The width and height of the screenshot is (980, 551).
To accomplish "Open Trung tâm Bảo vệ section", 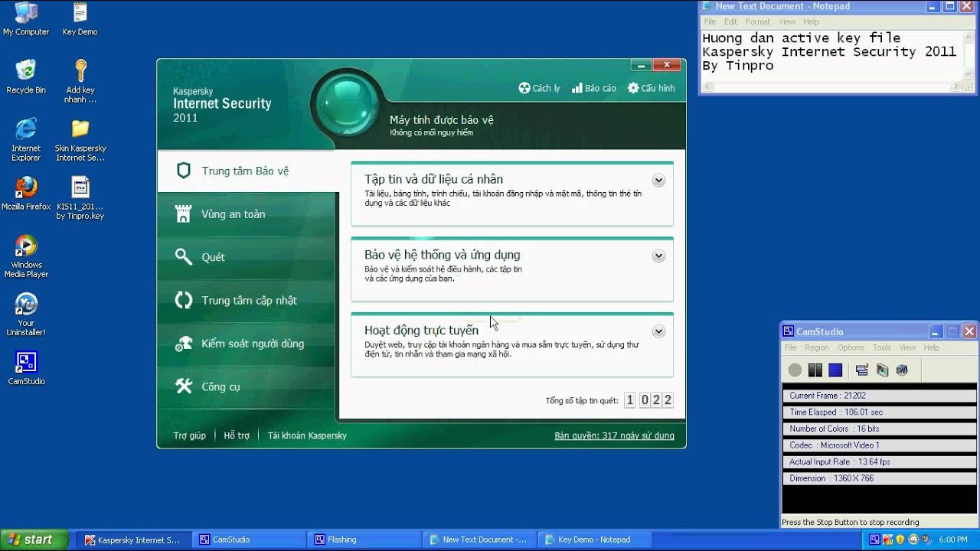I will [x=246, y=171].
